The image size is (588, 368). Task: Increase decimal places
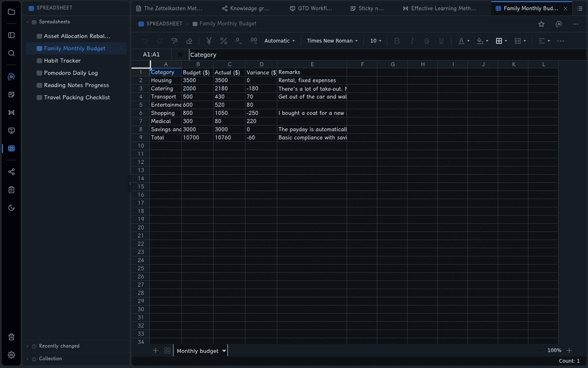pos(253,41)
